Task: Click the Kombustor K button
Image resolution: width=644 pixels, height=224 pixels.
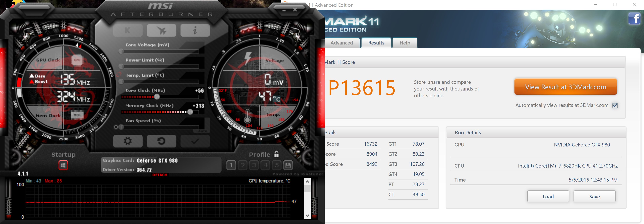Action: [x=128, y=31]
